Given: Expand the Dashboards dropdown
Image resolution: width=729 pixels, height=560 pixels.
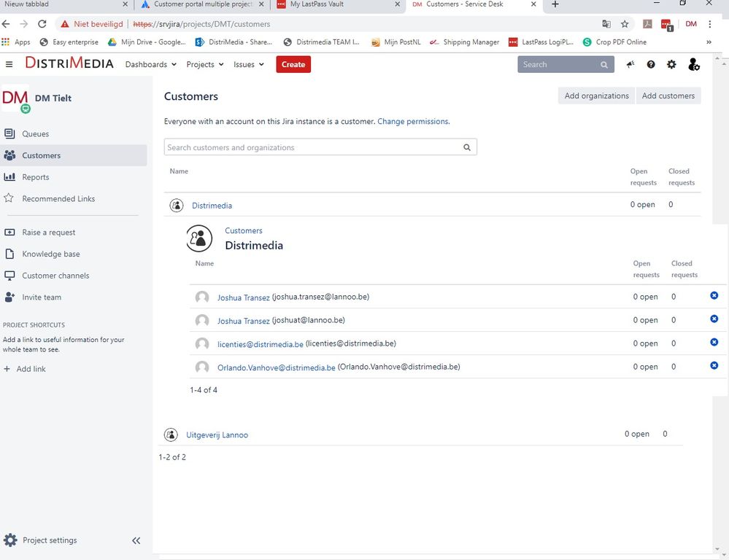Looking at the screenshot, I should (150, 65).
